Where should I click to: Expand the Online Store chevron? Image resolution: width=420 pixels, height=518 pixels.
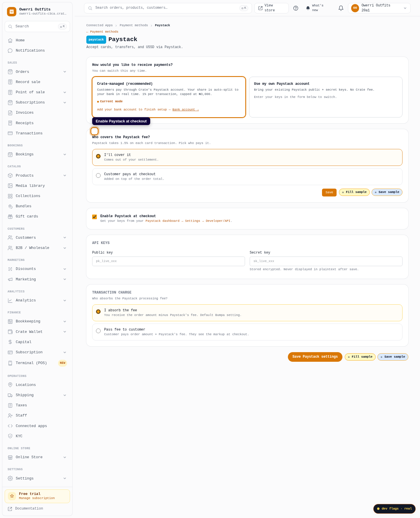65,457
